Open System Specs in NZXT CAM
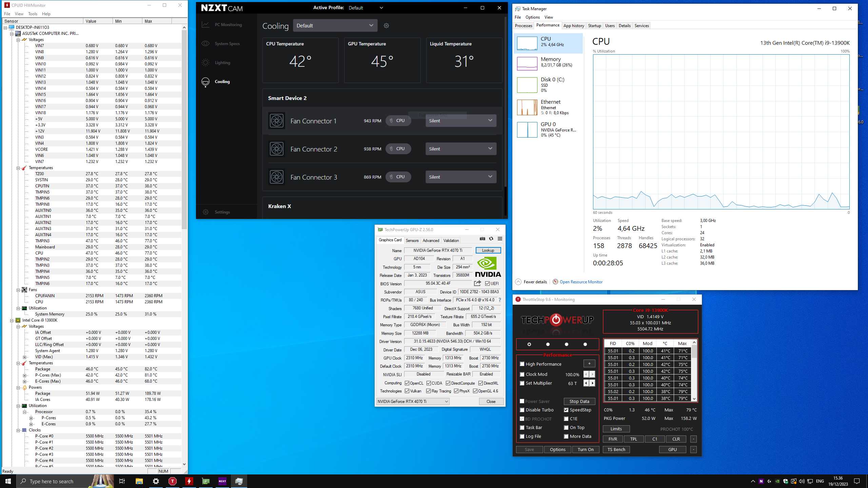The image size is (868, 488). coord(221,44)
